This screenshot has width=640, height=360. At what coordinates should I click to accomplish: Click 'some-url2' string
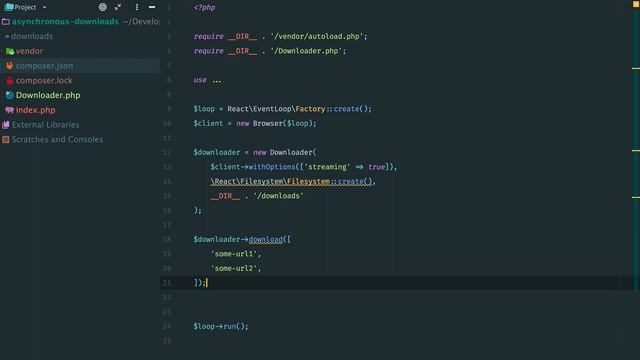pyautogui.click(x=234, y=268)
